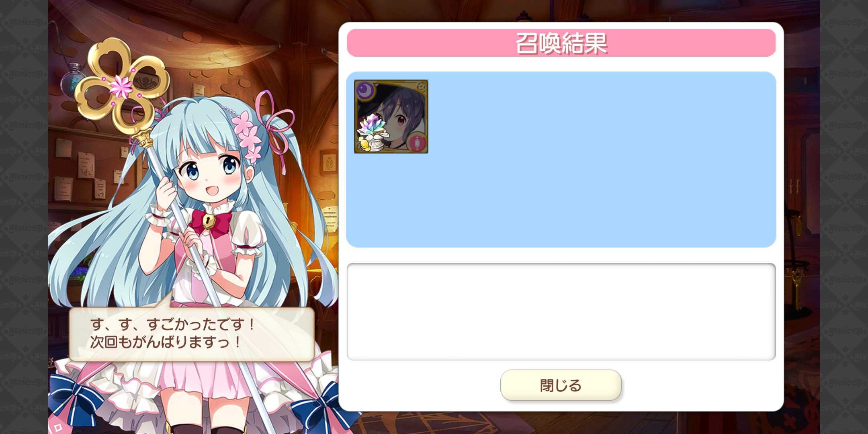Click the red crystal class badge
Viewport: 868px width, 434px height.
(x=417, y=143)
